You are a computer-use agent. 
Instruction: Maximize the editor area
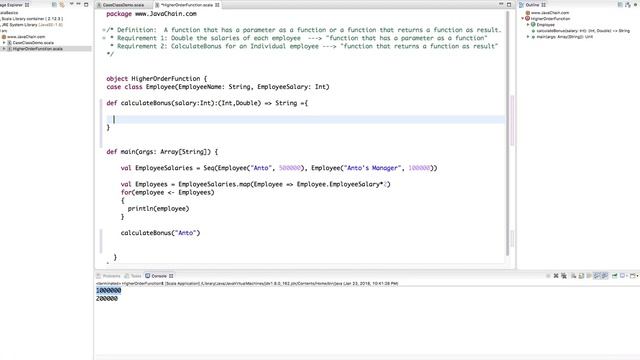click(x=509, y=4)
